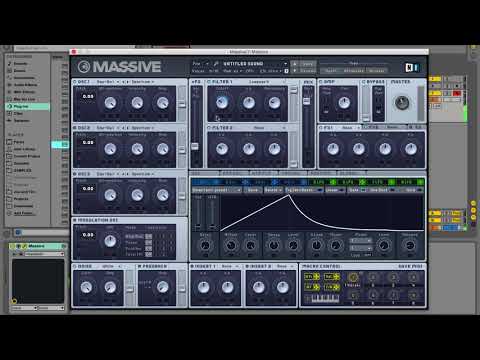This screenshot has height=360, width=480.
Task: Toggle Insert 1 on/off
Action: [x=192, y=266]
